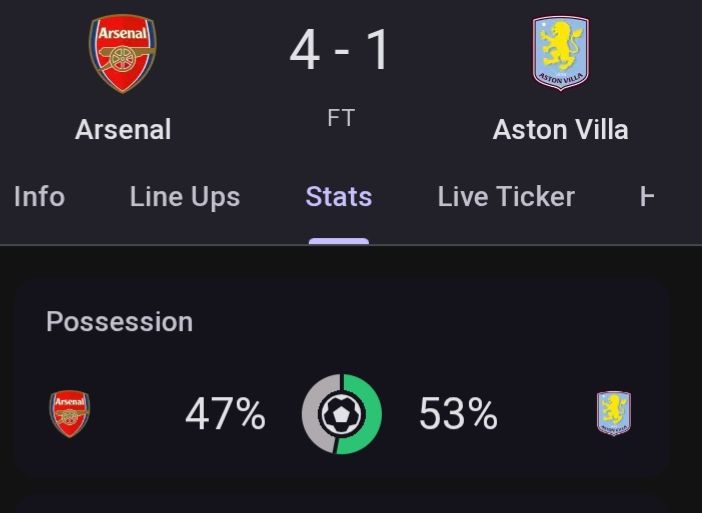Click the soccer ball icon in possession chart
This screenshot has width=702, height=513.
[342, 414]
